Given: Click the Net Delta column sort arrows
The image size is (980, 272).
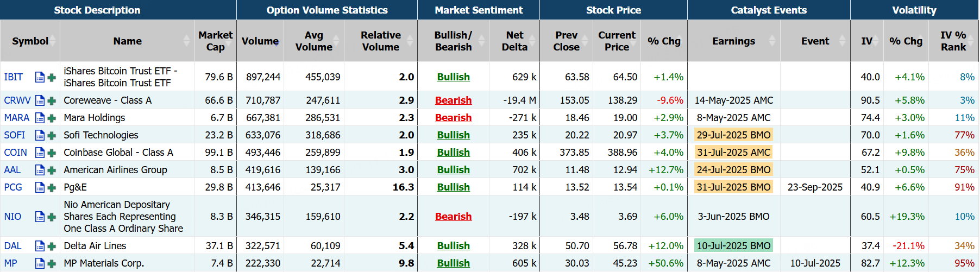Looking at the screenshot, I should pos(532,41).
